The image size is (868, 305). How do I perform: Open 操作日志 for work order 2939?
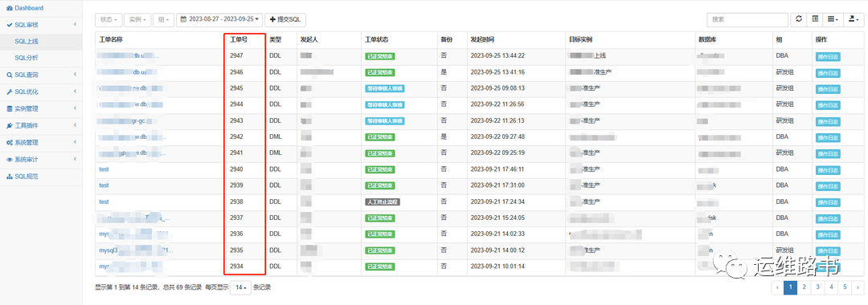[x=828, y=186]
